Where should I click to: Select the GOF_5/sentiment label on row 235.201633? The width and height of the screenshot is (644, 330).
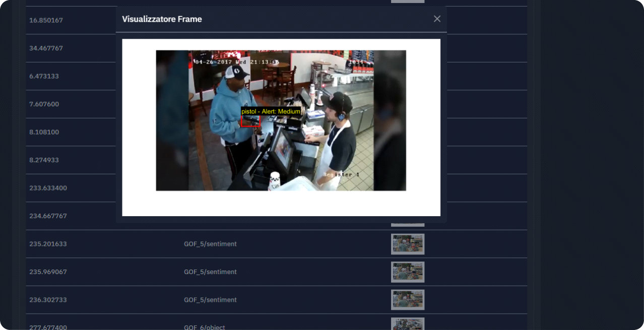click(210, 244)
